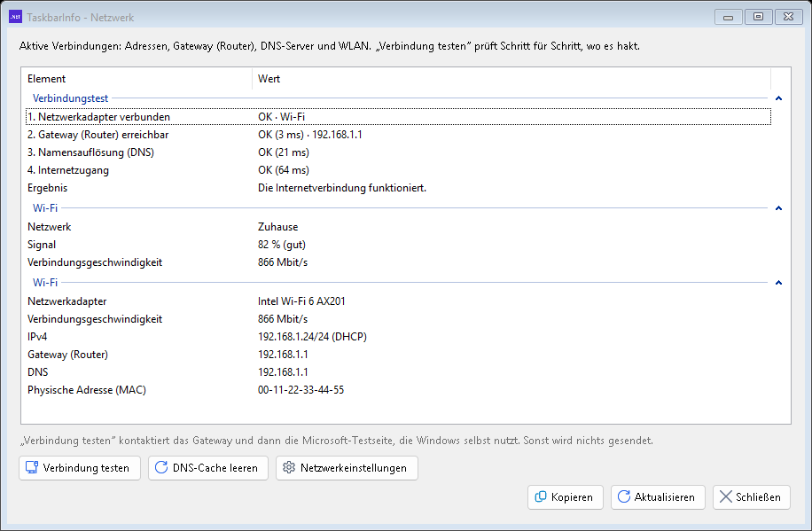Click 'Die Internetverbindung funktioniert.' text
Image resolution: width=812 pixels, height=531 pixels.
[x=342, y=188]
